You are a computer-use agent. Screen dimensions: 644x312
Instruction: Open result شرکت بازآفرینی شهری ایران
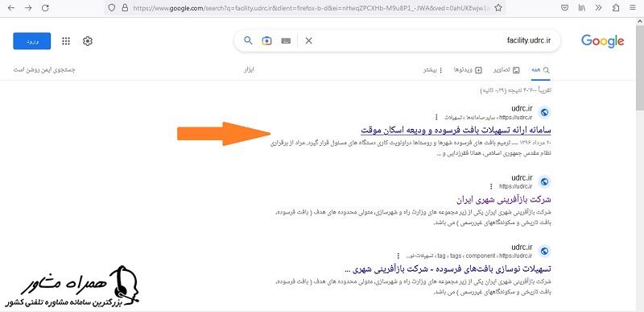click(504, 200)
